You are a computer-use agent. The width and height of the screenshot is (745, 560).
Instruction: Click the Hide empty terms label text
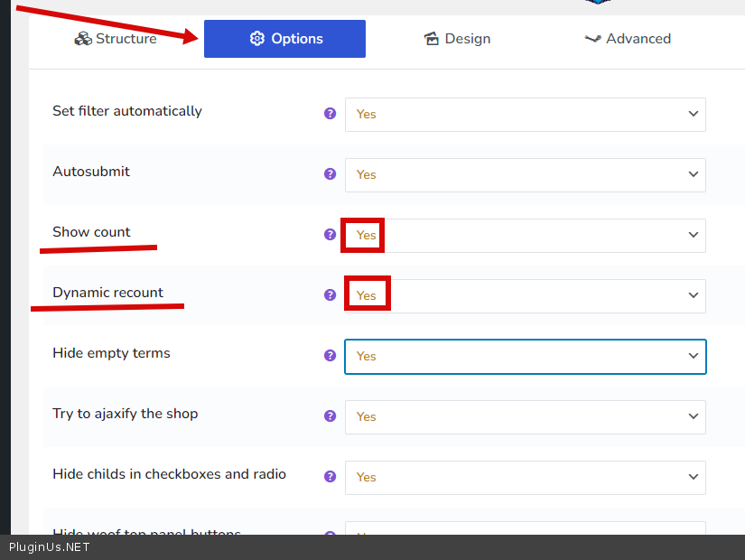[x=111, y=353]
